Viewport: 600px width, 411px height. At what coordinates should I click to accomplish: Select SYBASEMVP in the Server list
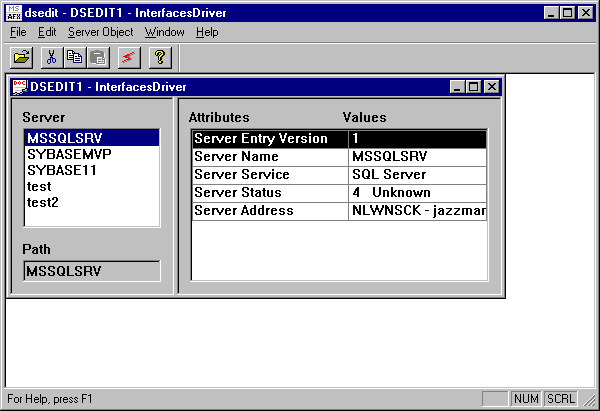(x=92, y=154)
